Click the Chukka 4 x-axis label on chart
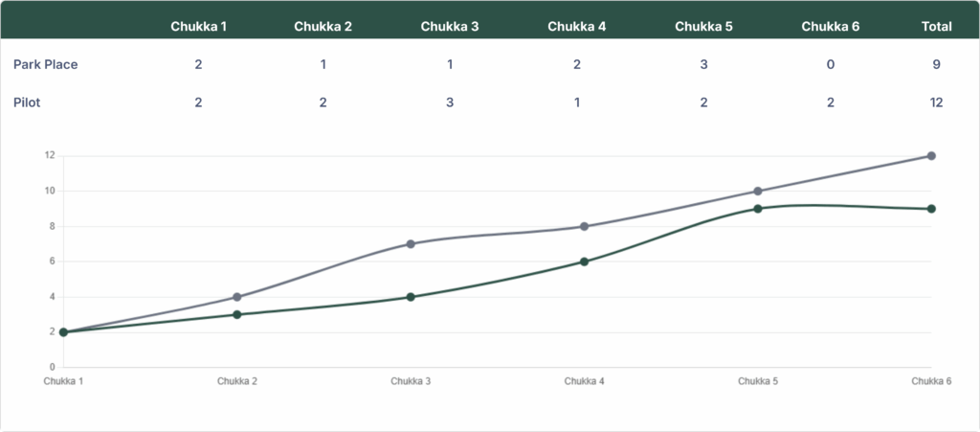This screenshot has width=980, height=432. 584,381
